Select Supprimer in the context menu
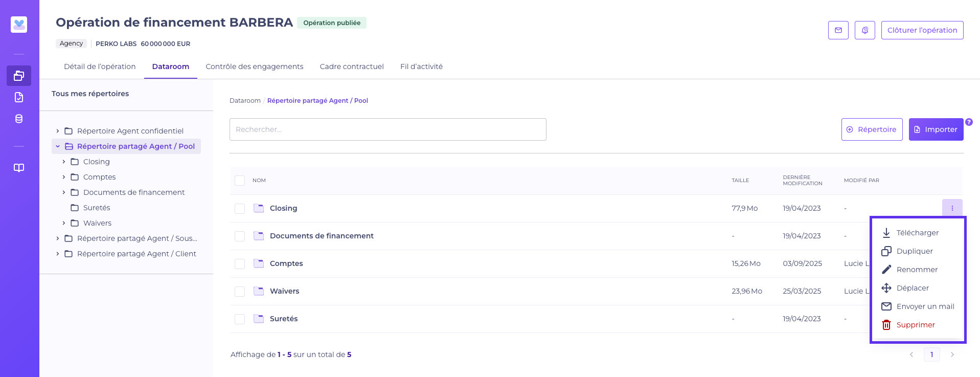This screenshot has height=377, width=980. click(x=915, y=325)
